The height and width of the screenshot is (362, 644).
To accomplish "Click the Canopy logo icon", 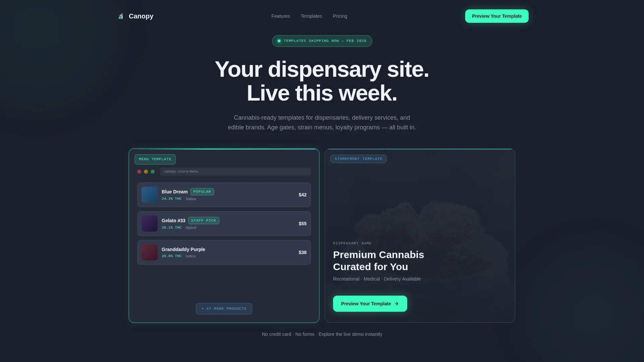I will [121, 16].
